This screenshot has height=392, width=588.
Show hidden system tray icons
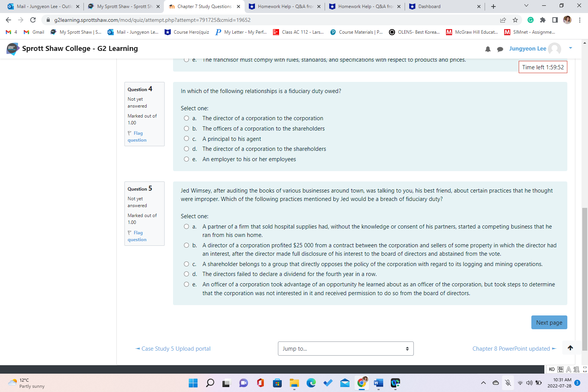pyautogui.click(x=483, y=383)
